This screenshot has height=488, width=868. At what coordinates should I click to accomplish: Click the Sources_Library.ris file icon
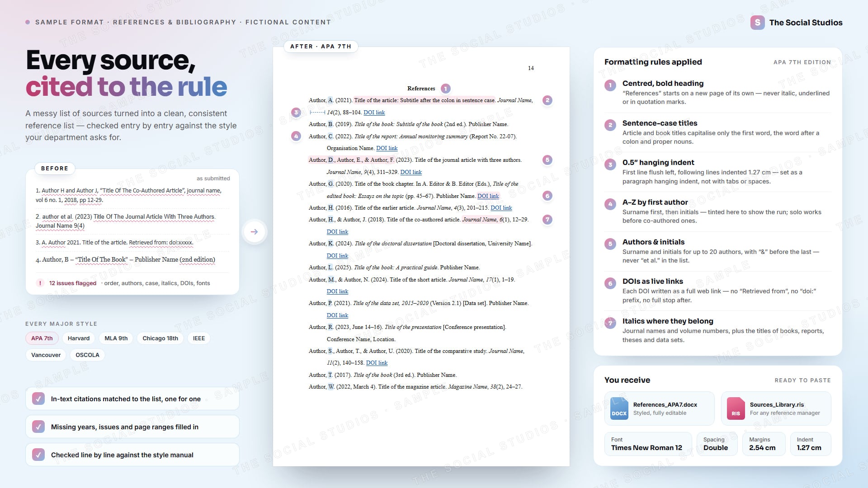tap(736, 408)
